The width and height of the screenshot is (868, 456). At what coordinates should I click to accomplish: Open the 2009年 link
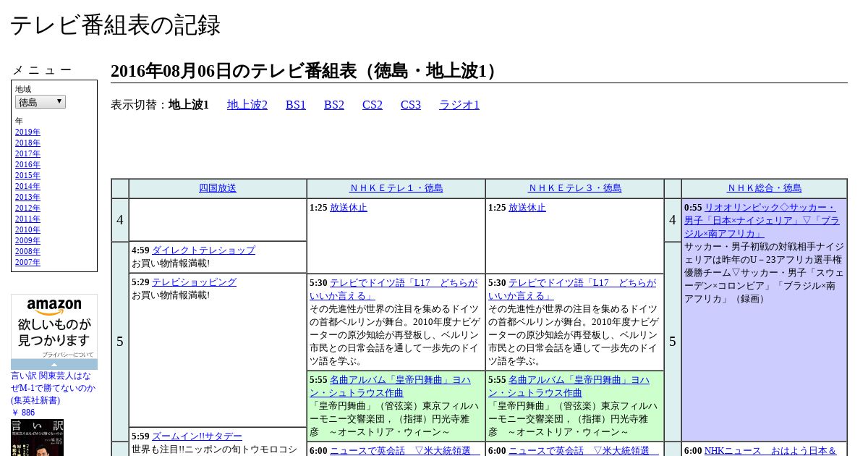coord(27,241)
